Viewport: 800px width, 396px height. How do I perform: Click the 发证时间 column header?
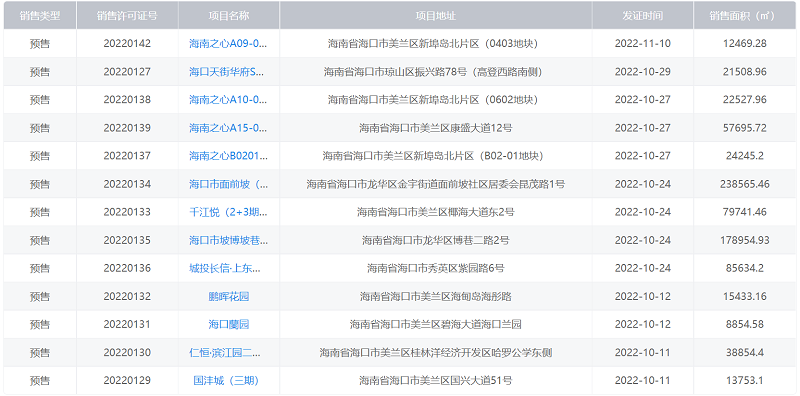point(642,15)
